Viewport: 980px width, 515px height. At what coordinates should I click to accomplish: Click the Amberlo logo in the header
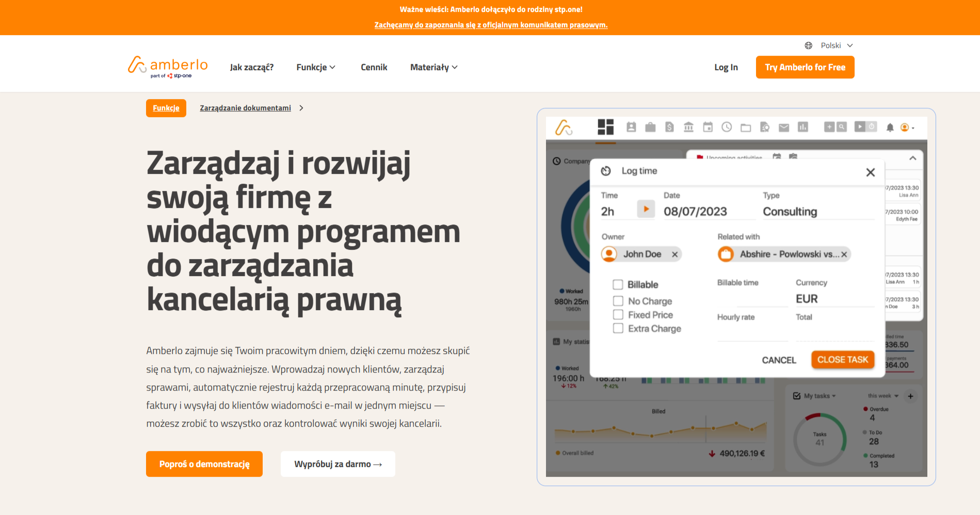pos(168,67)
